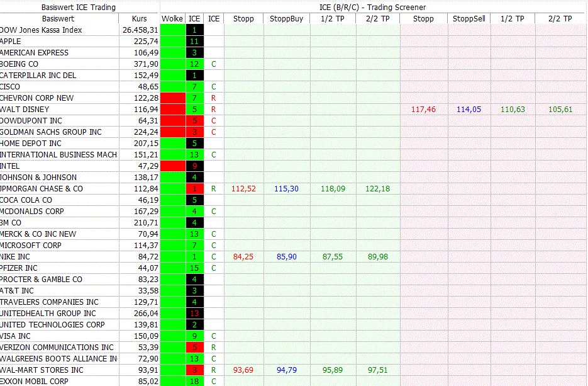
Task: Select Walt Disney target 105,61
Action: 560,110
